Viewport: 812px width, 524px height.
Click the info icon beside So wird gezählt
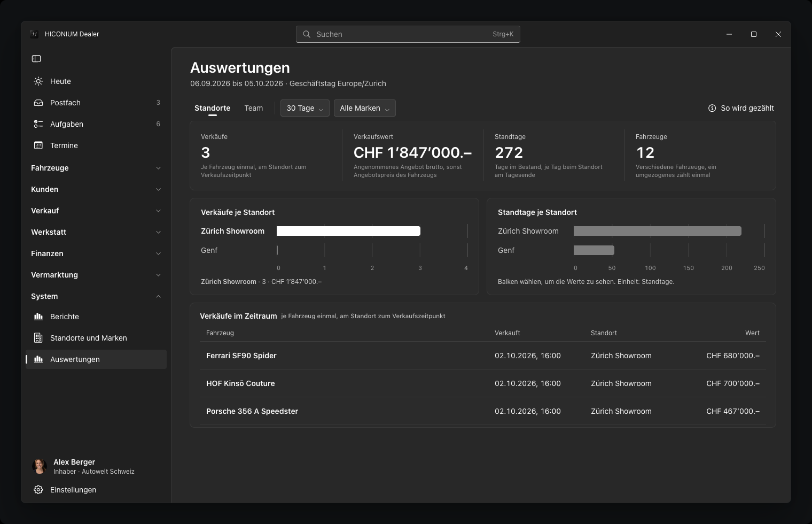point(712,108)
